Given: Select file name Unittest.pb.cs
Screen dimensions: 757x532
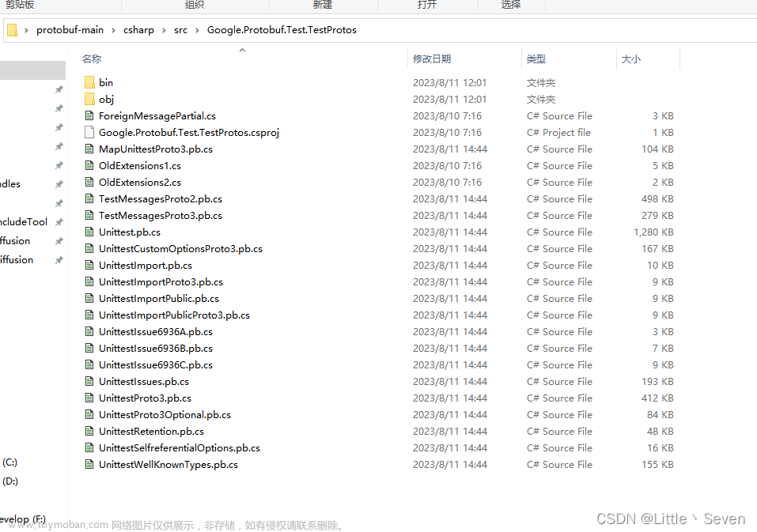Looking at the screenshot, I should [x=130, y=232].
